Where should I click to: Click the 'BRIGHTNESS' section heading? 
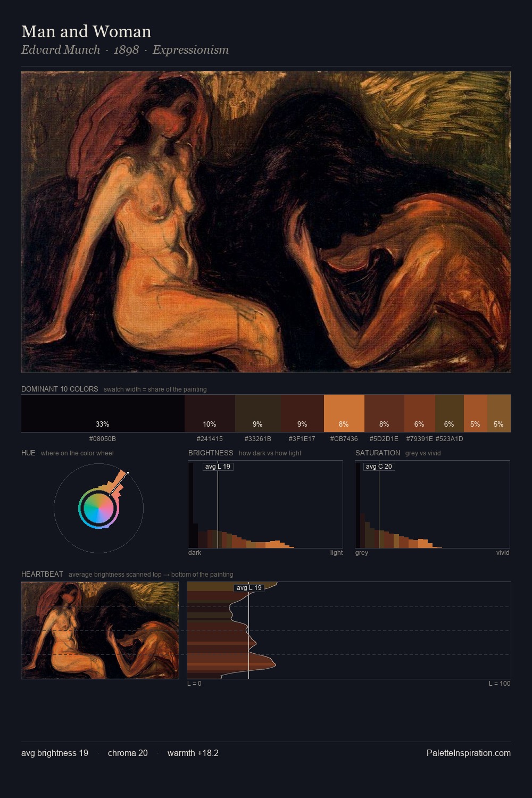click(211, 453)
